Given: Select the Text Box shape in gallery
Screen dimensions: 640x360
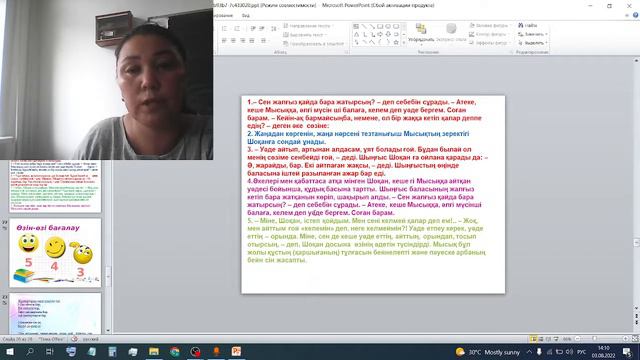Looking at the screenshot, I should [x=356, y=27].
